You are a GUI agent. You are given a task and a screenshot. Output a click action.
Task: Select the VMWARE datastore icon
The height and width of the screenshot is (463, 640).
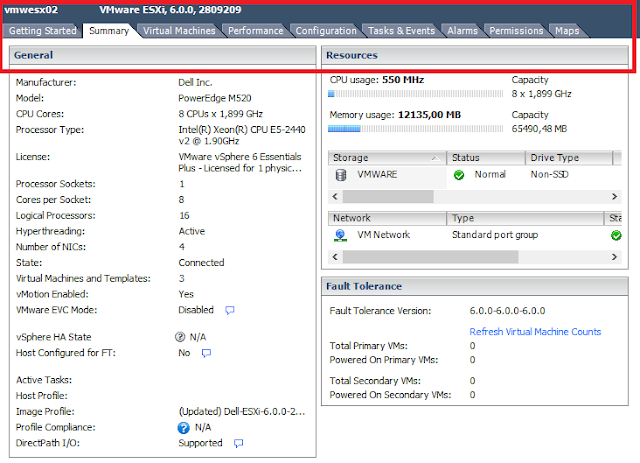coord(341,175)
